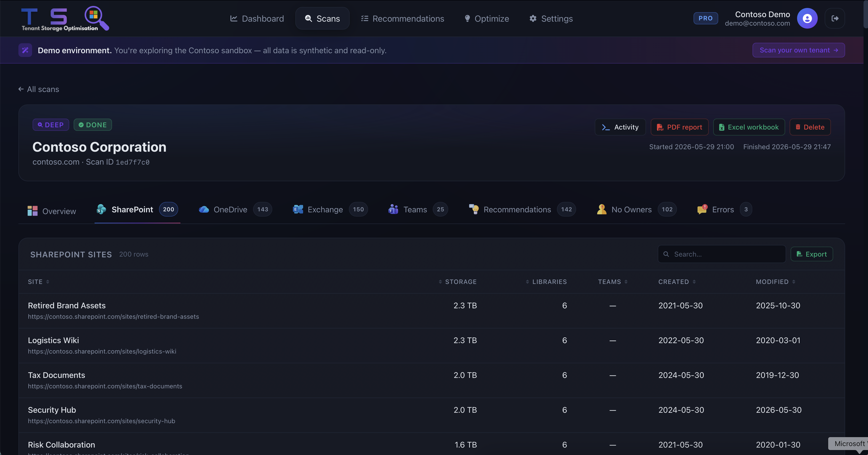Image resolution: width=868 pixels, height=455 pixels.
Task: Switch to the Exchange tab
Action: point(330,209)
